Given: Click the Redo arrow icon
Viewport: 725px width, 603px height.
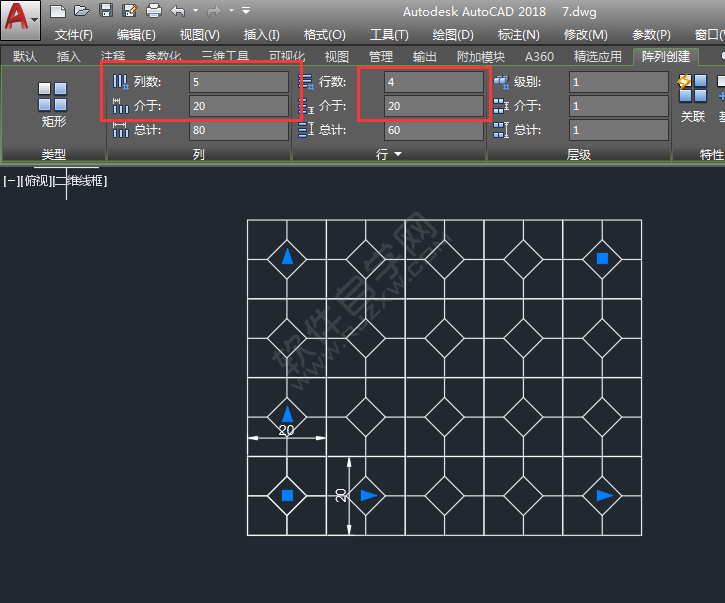Looking at the screenshot, I should click(x=214, y=11).
